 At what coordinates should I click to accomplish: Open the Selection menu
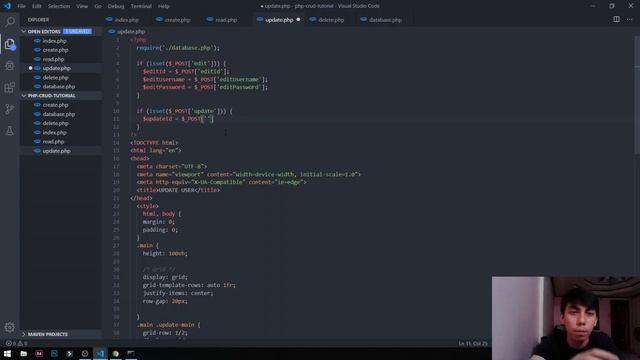tap(59, 6)
